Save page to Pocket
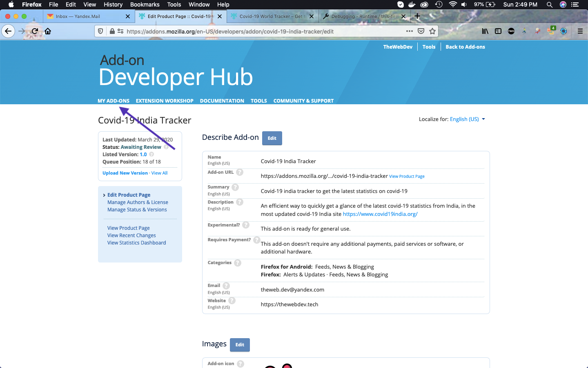This screenshot has height=368, width=588. click(x=421, y=31)
